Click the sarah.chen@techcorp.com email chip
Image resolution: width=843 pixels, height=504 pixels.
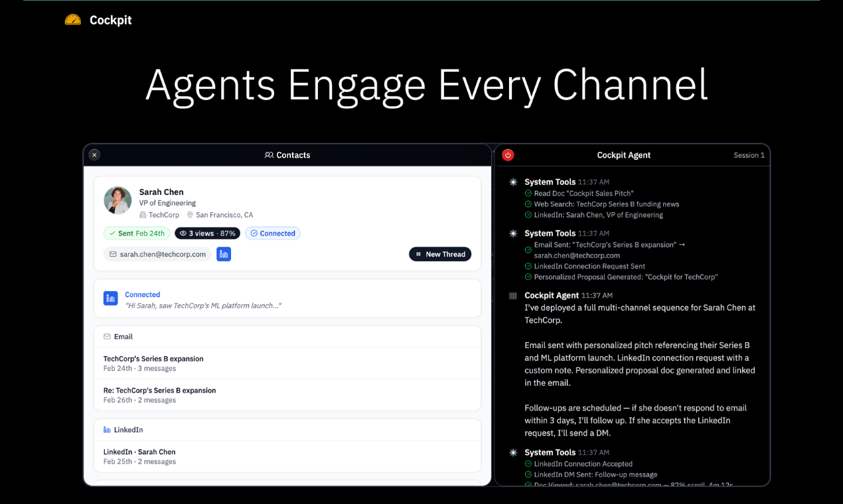point(157,254)
